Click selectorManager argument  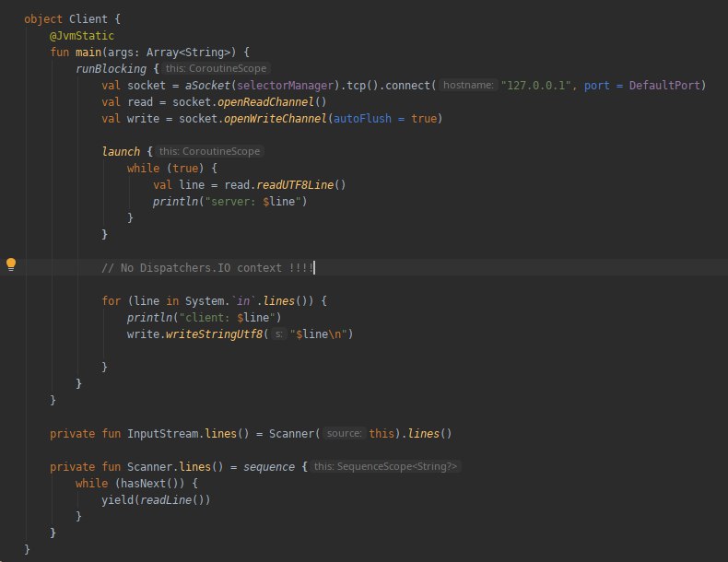[x=286, y=86]
